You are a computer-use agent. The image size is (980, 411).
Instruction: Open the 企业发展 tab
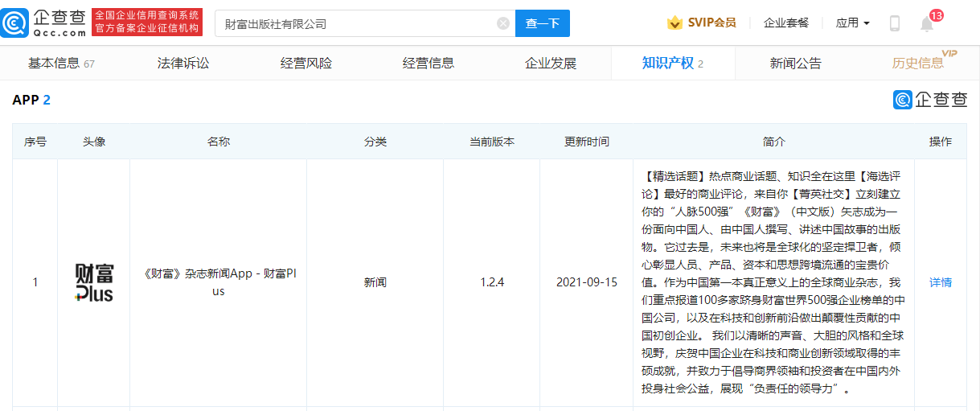551,64
